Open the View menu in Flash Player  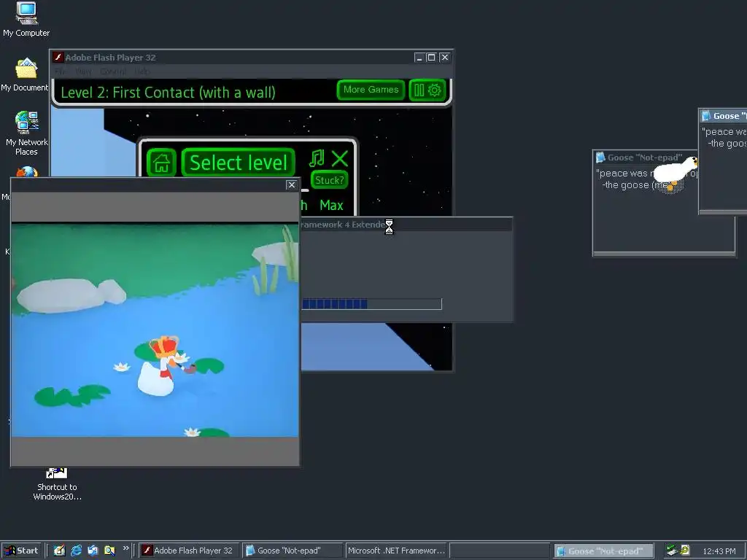tap(83, 71)
